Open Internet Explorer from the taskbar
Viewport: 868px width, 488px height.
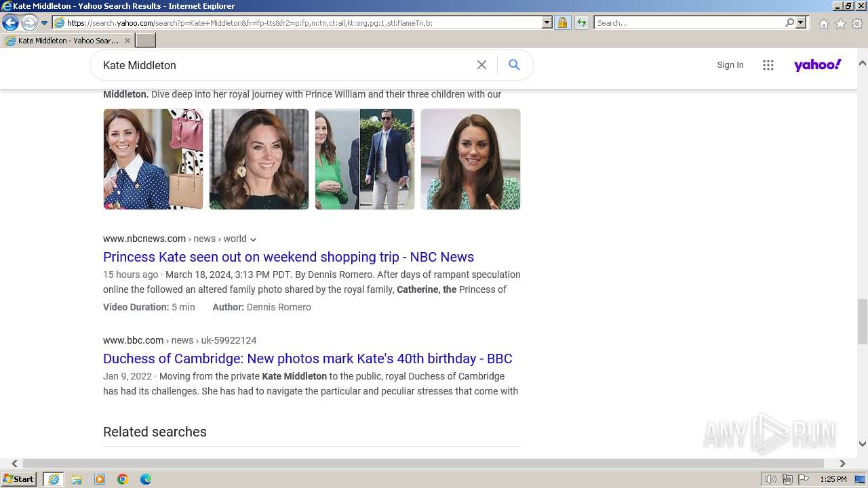[54, 479]
